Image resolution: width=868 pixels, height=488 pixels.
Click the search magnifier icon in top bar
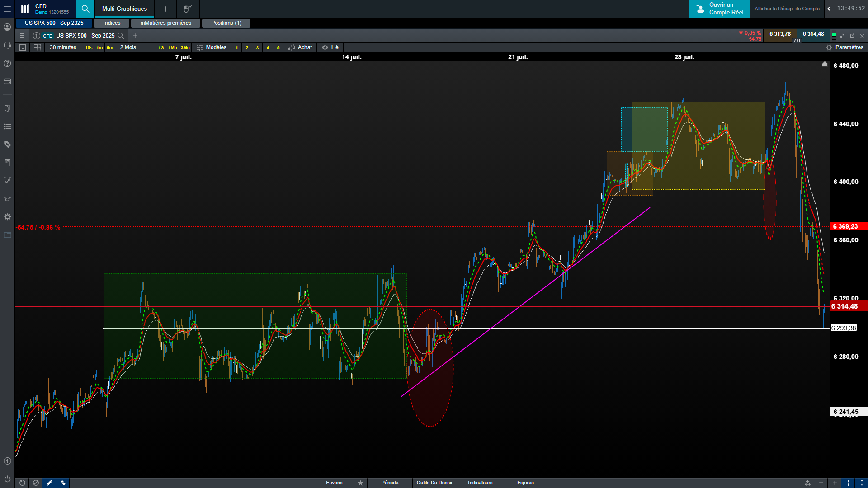pyautogui.click(x=85, y=9)
